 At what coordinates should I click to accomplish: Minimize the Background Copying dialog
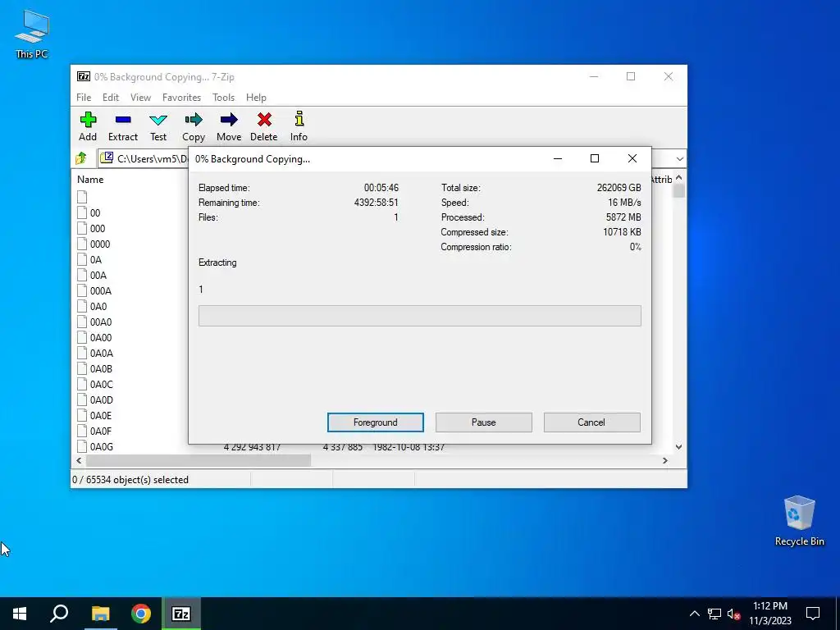[x=558, y=158]
